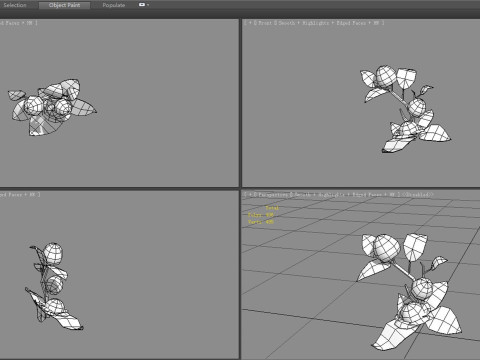This screenshot has width=480, height=360.
Task: Open the Selection ribbon tab
Action: tap(15, 5)
